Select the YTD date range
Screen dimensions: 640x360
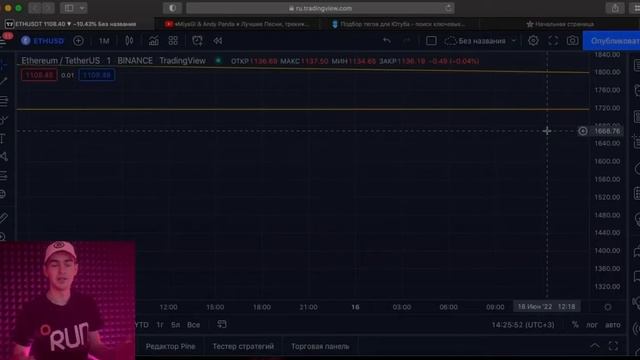click(142, 325)
